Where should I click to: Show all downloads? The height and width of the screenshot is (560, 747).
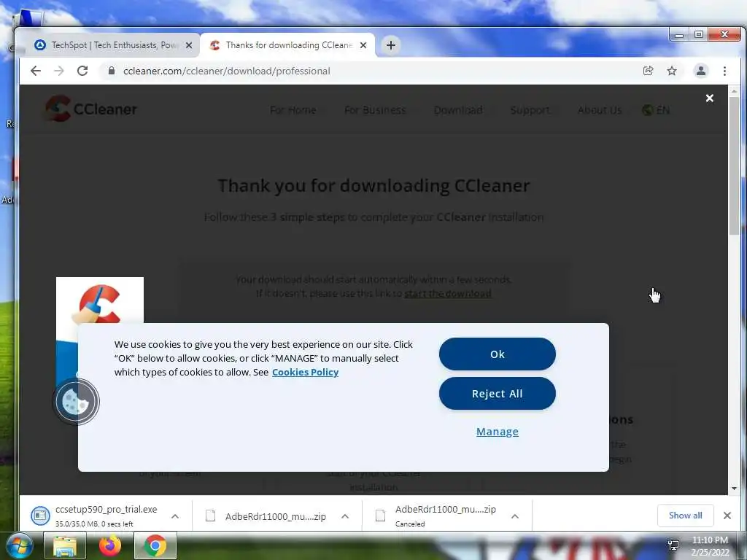click(685, 516)
